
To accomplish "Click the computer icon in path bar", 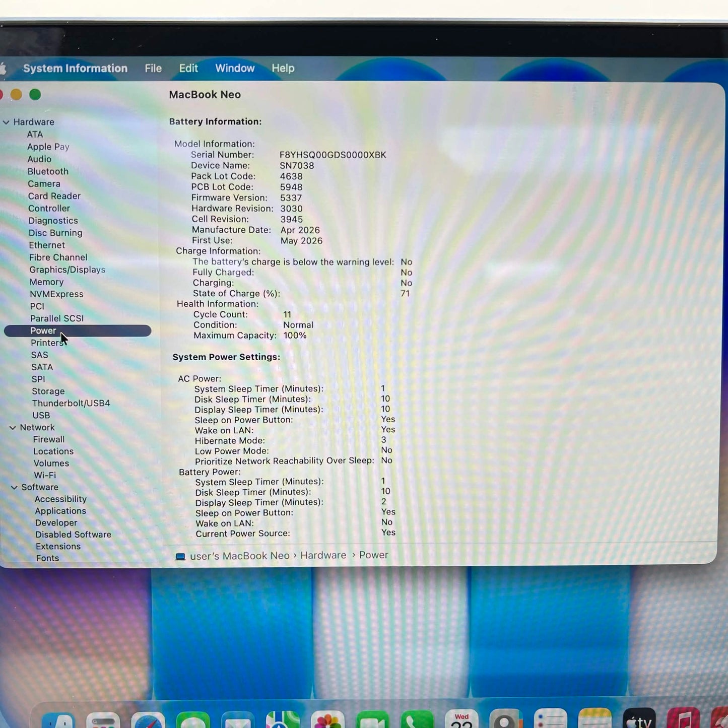I will pos(180,557).
